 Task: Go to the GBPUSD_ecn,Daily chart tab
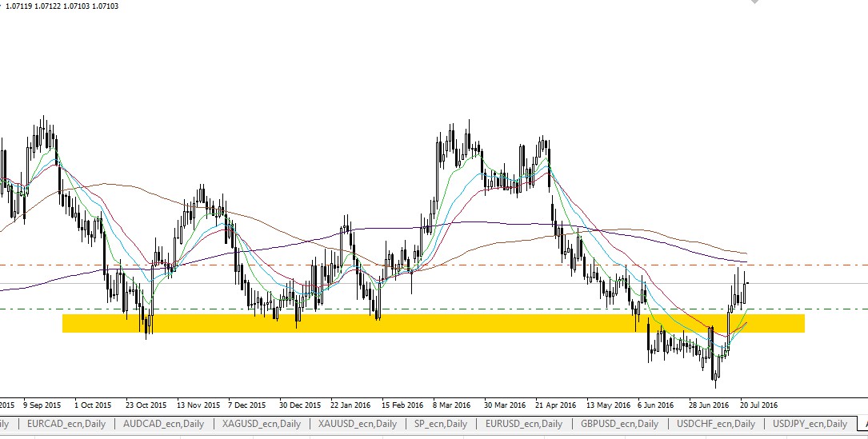[619, 424]
